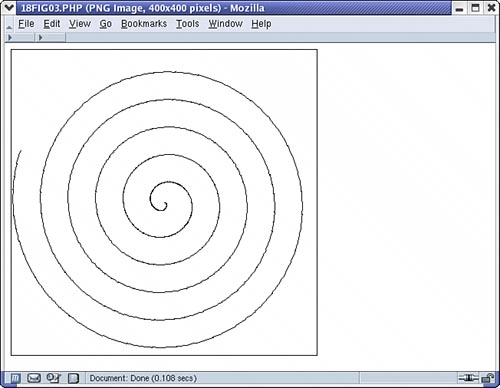Click the spiral PNG image
This screenshot has width=500, height=388.
tap(164, 202)
